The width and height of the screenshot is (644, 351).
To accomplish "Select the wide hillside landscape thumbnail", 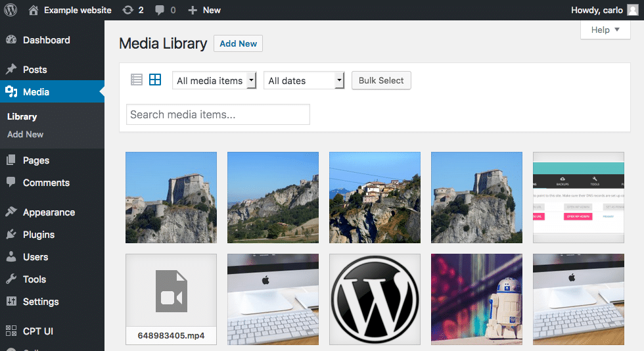I will pyautogui.click(x=273, y=197).
